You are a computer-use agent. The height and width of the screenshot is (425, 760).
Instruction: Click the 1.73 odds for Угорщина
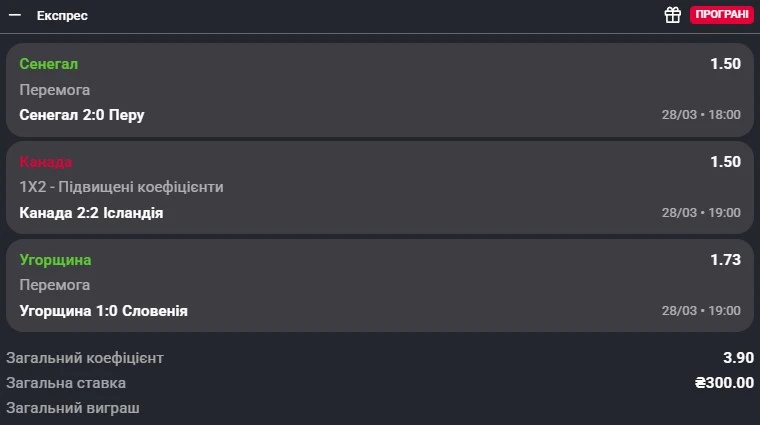click(x=725, y=260)
